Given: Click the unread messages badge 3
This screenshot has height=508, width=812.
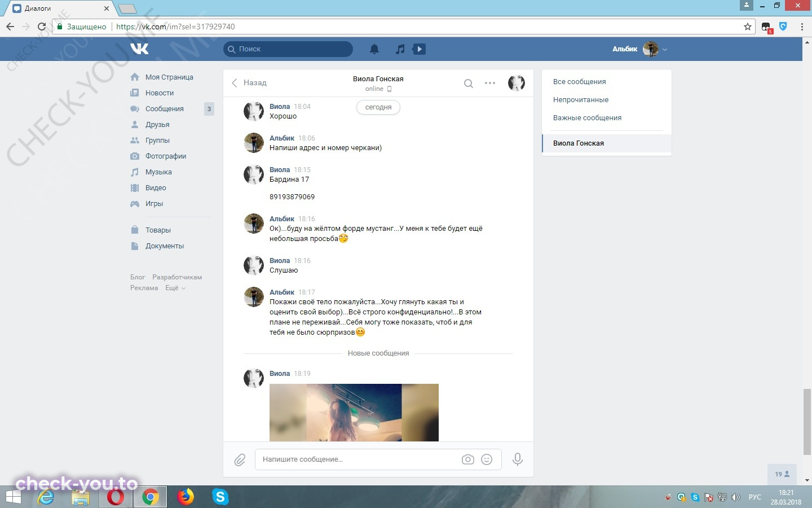Looking at the screenshot, I should [209, 109].
